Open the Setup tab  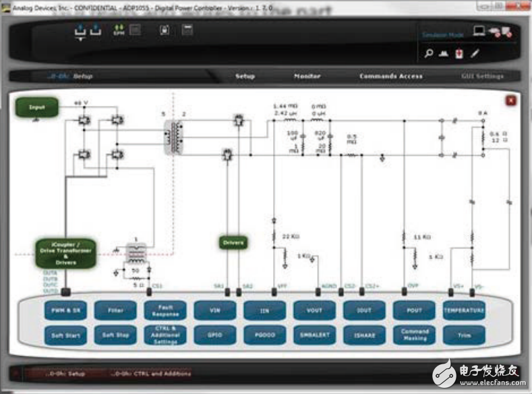pyautogui.click(x=245, y=76)
